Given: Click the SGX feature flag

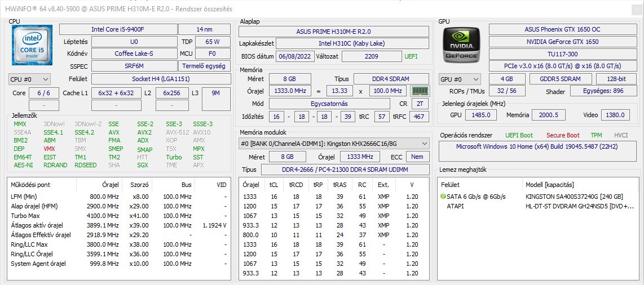Looking at the screenshot, I should click(143, 165).
